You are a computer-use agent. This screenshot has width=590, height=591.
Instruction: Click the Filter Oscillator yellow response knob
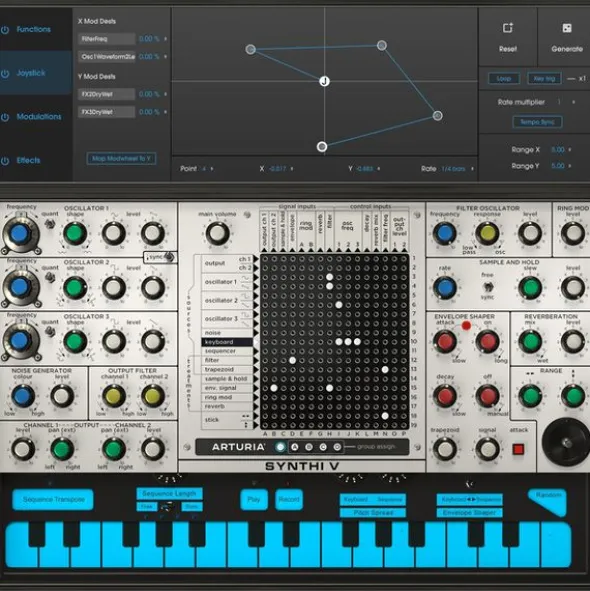coord(487,233)
